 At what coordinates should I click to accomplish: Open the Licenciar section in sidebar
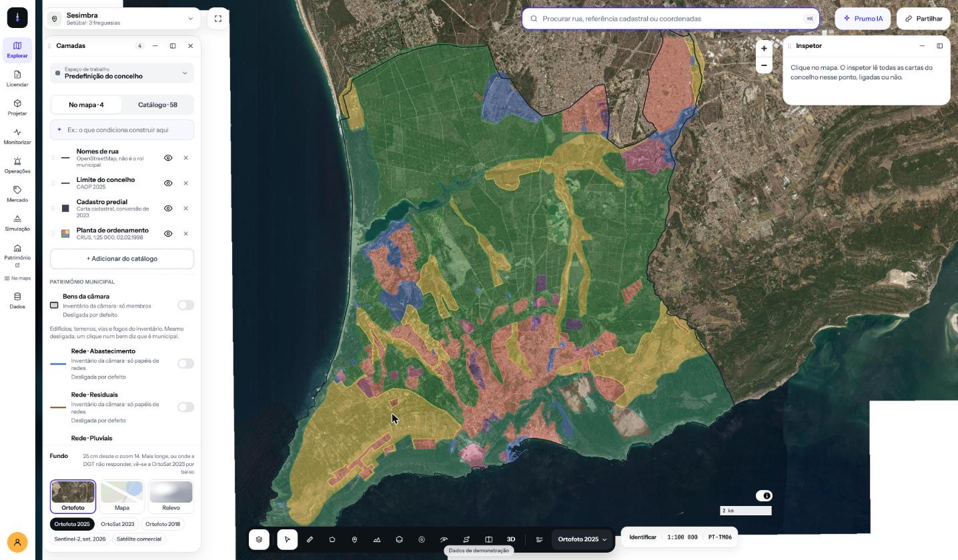pyautogui.click(x=17, y=79)
